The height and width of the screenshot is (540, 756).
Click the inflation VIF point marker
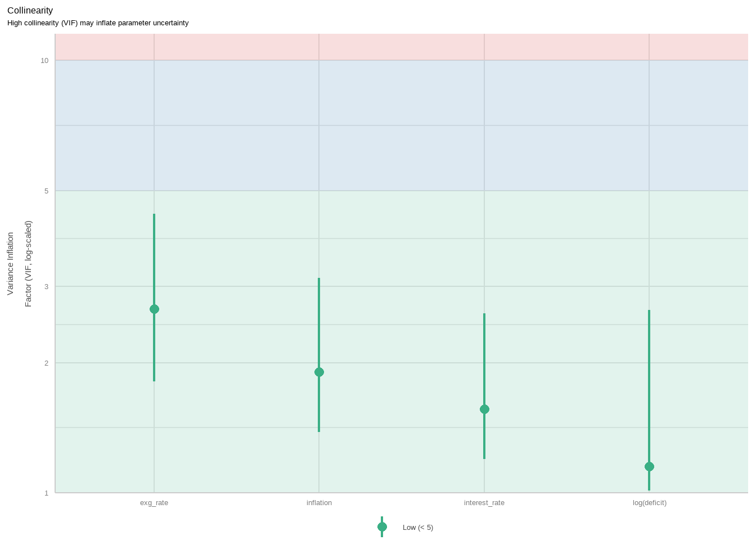coord(319,372)
